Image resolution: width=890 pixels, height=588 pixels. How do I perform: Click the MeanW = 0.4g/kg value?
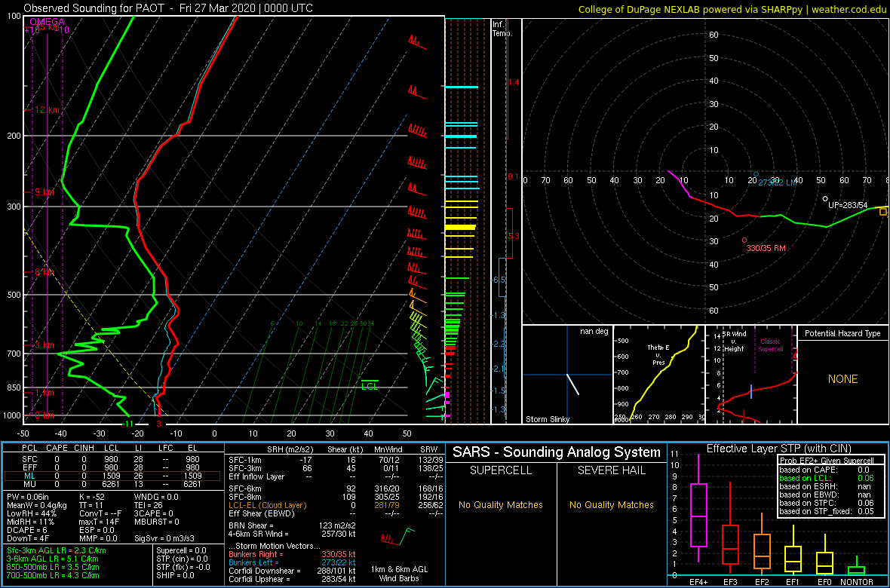pyautogui.click(x=38, y=507)
